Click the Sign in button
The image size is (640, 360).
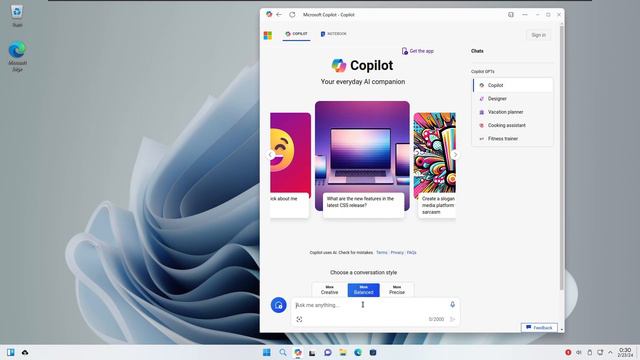coord(538,35)
